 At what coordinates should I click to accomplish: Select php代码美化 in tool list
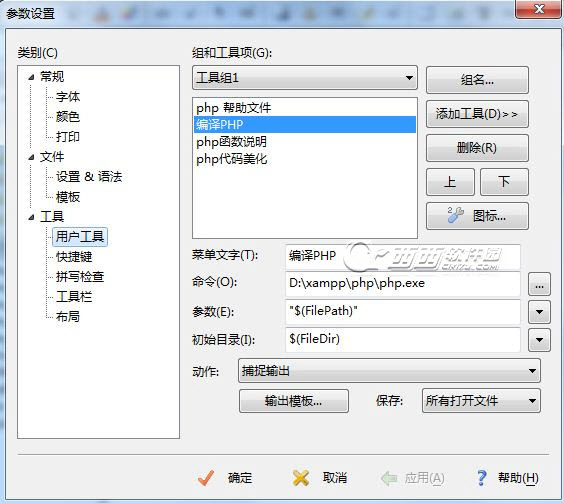[305, 159]
